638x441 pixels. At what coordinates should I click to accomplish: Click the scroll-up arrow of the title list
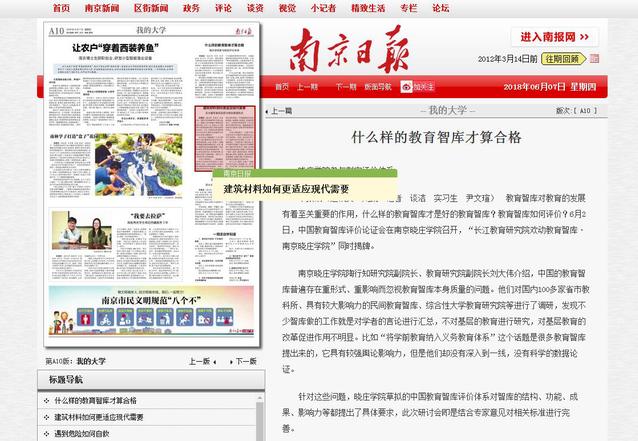260,397
